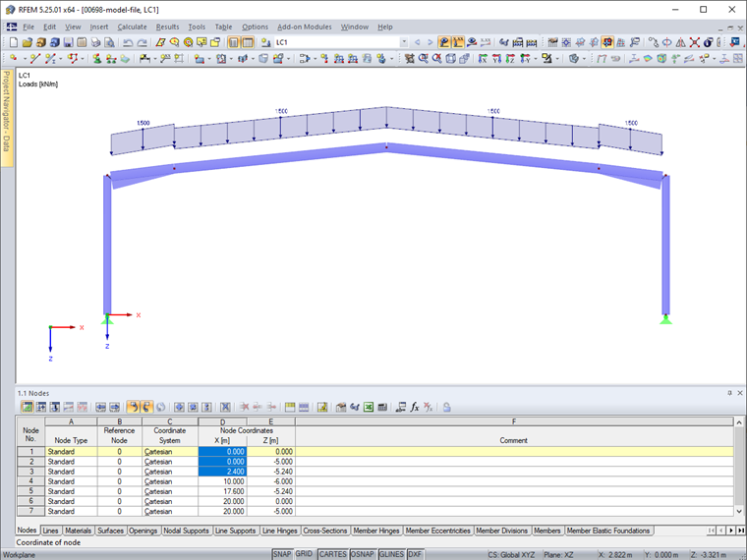Click the View in X direction icon

coord(483,59)
